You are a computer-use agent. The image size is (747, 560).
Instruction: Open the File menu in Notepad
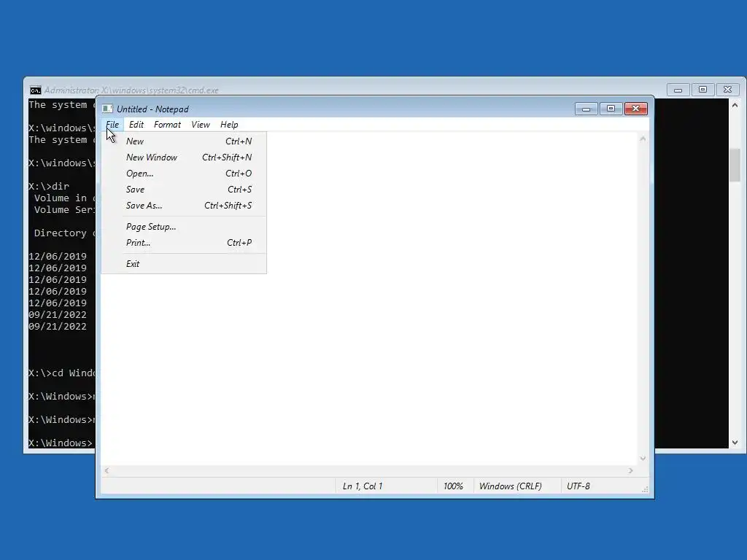[x=112, y=125]
